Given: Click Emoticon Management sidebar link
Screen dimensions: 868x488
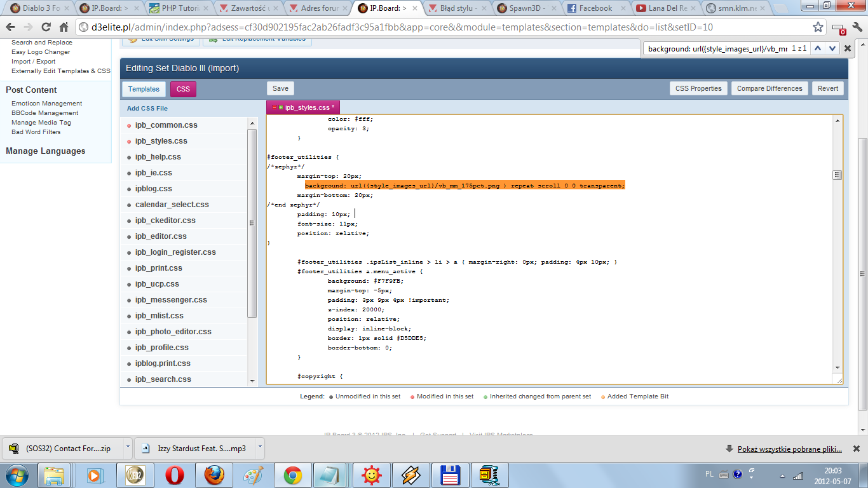Looking at the screenshot, I should 46,104.
